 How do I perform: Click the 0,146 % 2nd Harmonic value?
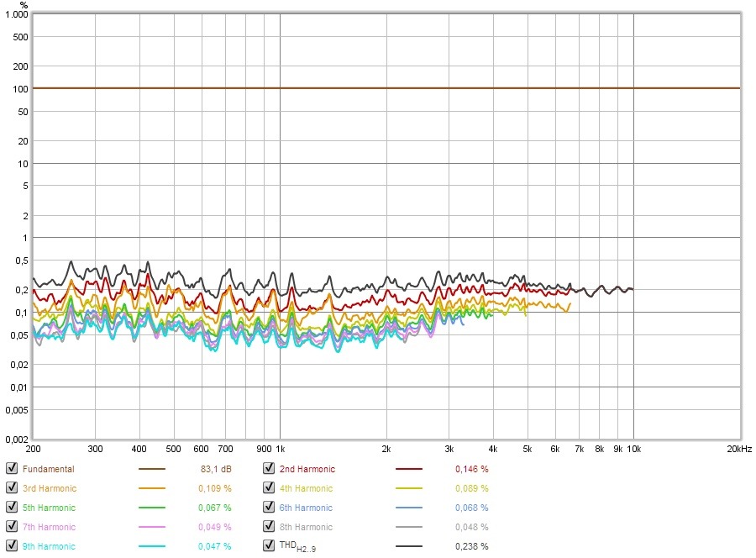point(471,469)
